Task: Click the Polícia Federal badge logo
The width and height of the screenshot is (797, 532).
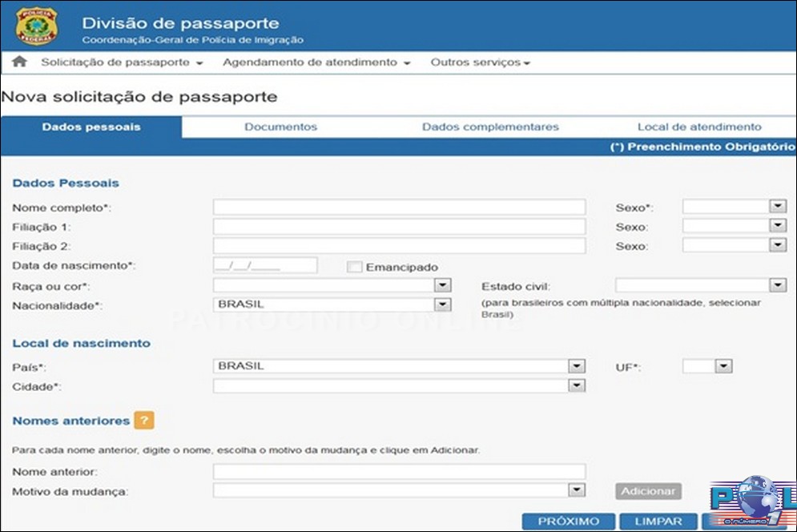Action: tap(37, 26)
